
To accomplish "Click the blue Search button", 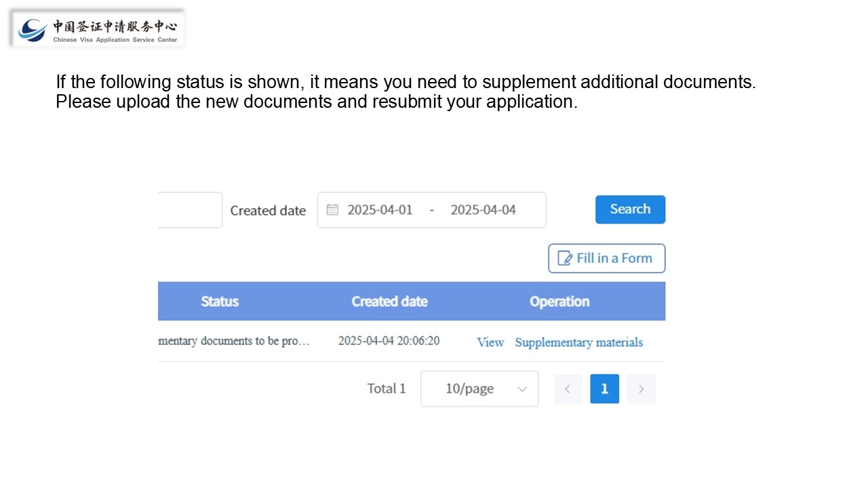I will pyautogui.click(x=630, y=209).
